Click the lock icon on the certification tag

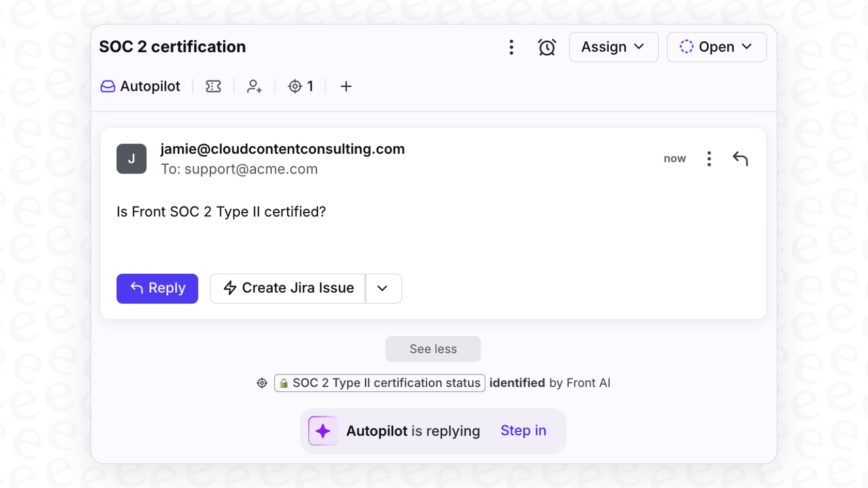[284, 383]
